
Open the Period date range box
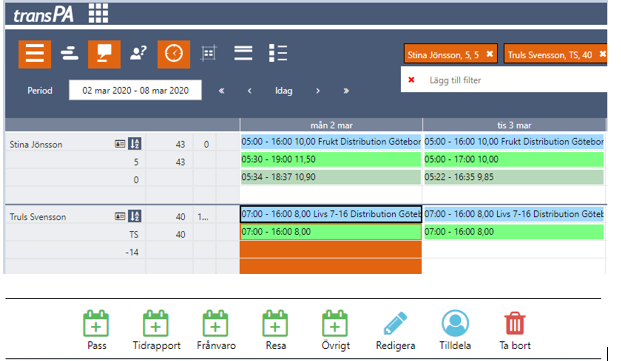coord(135,90)
